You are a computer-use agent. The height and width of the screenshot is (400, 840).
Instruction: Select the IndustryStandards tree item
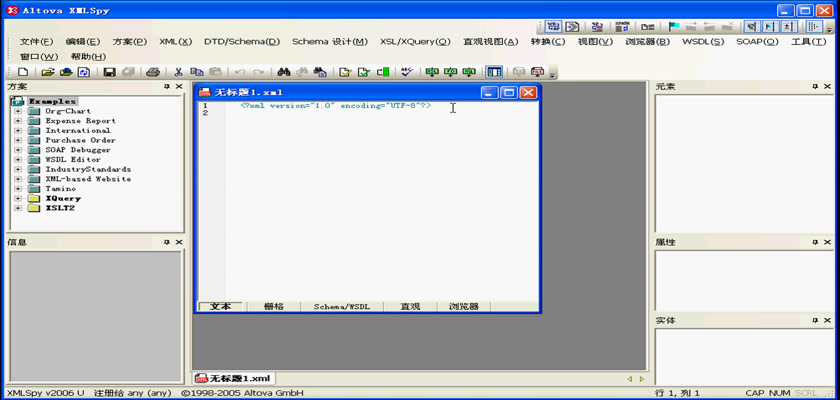(88, 169)
